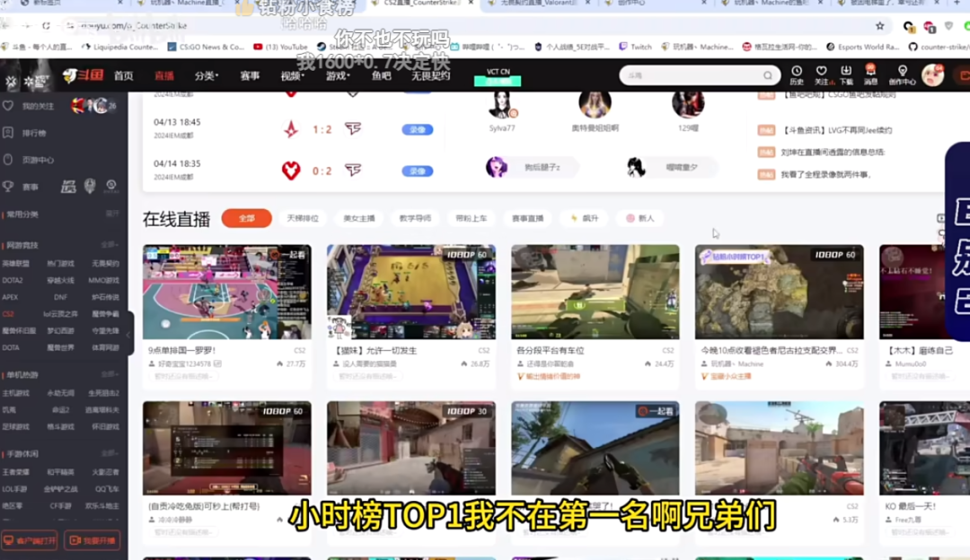
Task: Select the 赛事直播 filter tab
Action: [x=528, y=218]
